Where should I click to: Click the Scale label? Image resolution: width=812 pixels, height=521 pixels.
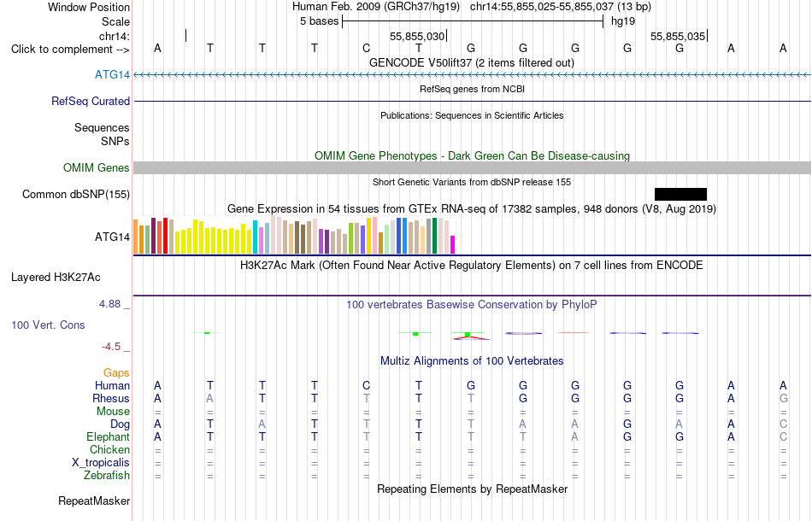click(116, 21)
